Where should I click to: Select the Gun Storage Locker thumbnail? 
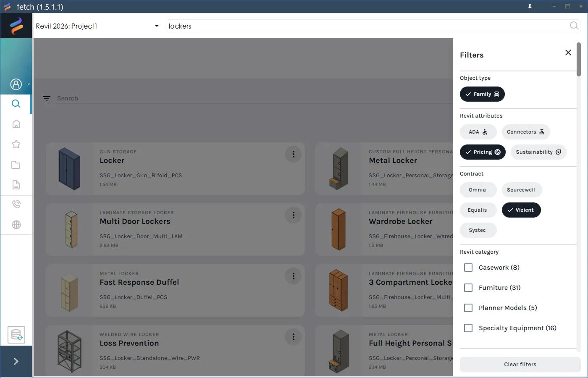(69, 168)
